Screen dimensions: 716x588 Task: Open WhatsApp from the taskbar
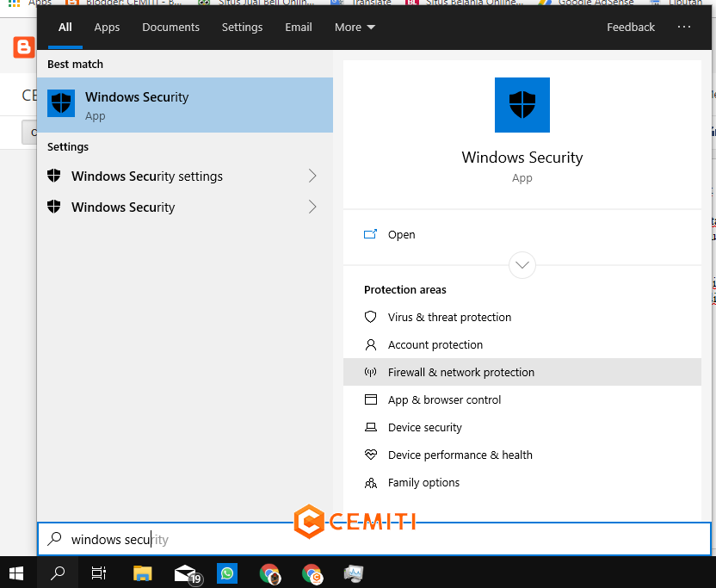(x=227, y=573)
